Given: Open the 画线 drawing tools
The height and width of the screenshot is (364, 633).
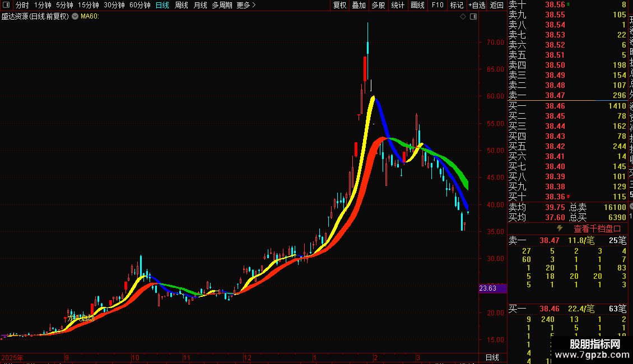Looking at the screenshot, I should pyautogui.click(x=417, y=5).
